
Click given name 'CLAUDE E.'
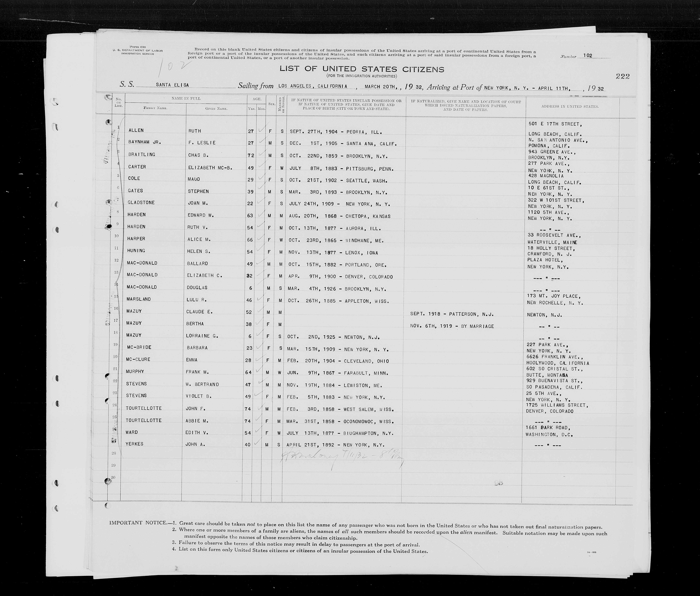[199, 312]
